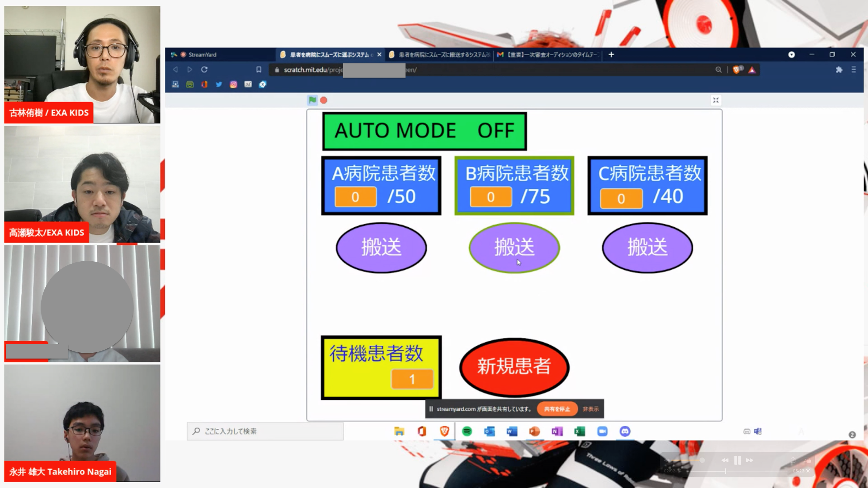
Task: Open the Instagram bookmark
Action: (x=233, y=84)
